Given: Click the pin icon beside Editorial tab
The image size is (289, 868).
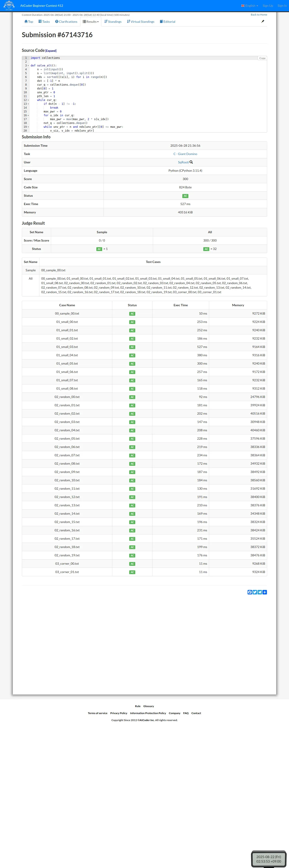Looking at the screenshot, I should (263, 22).
